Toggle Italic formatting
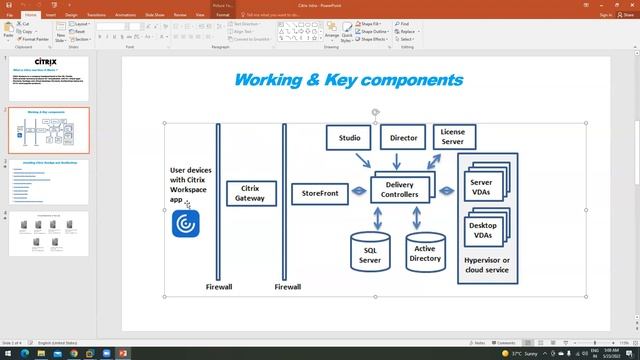The width and height of the screenshot is (640, 360). [107, 37]
